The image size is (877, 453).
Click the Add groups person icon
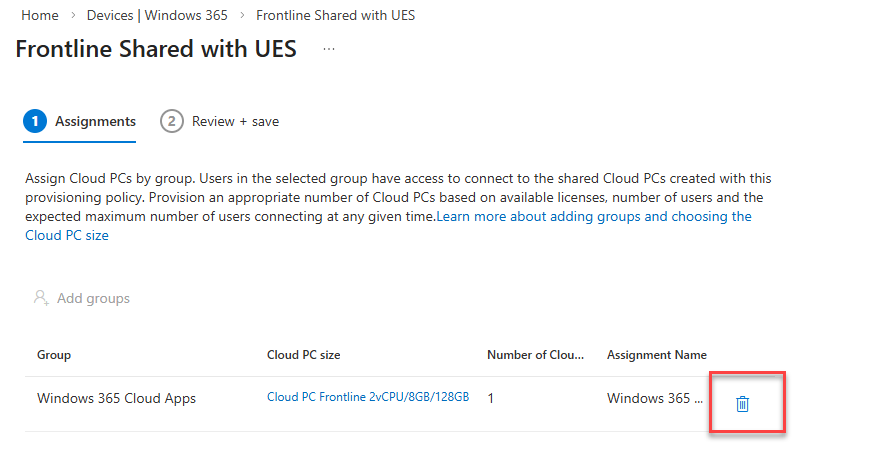point(40,298)
